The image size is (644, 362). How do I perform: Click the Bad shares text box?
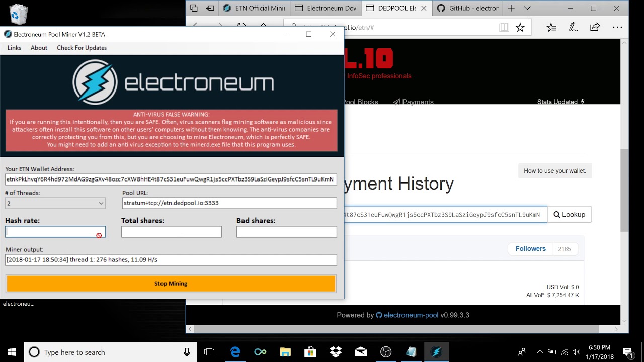coord(287,232)
